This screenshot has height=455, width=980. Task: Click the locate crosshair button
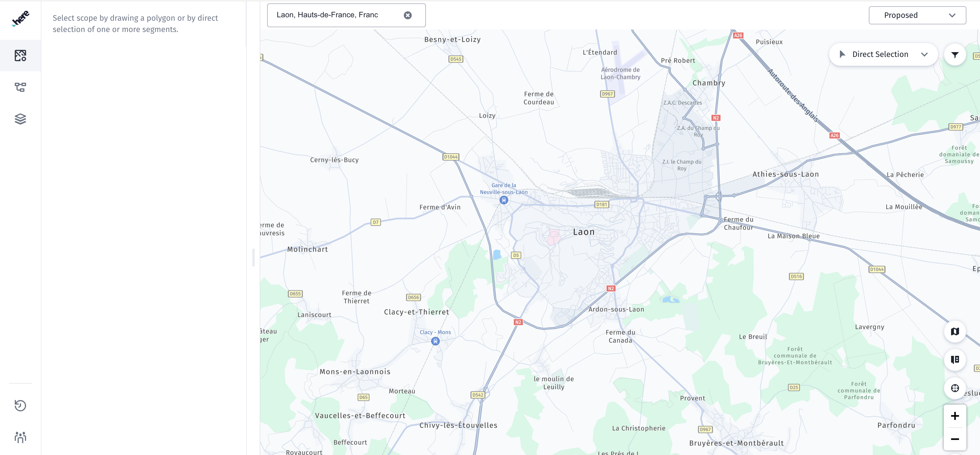click(x=954, y=388)
